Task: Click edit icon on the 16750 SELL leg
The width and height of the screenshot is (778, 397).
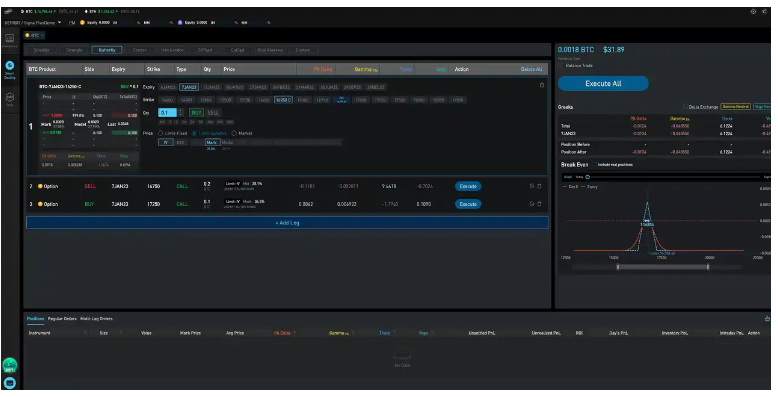Action: 531,186
